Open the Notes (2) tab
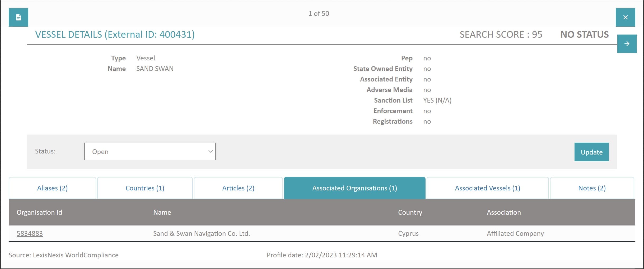Image resolution: width=644 pixels, height=269 pixels. (592, 188)
